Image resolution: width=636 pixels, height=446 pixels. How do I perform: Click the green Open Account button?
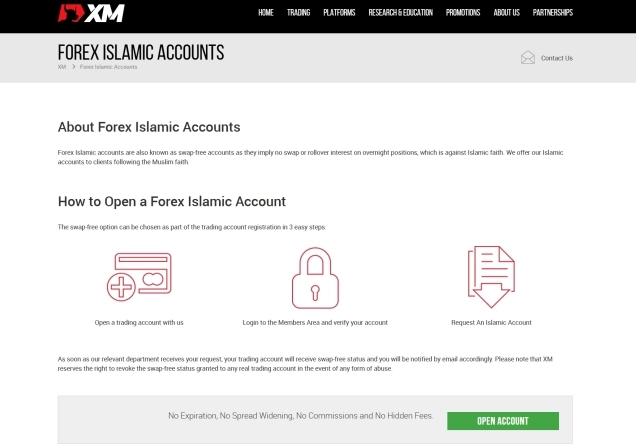coord(503,421)
